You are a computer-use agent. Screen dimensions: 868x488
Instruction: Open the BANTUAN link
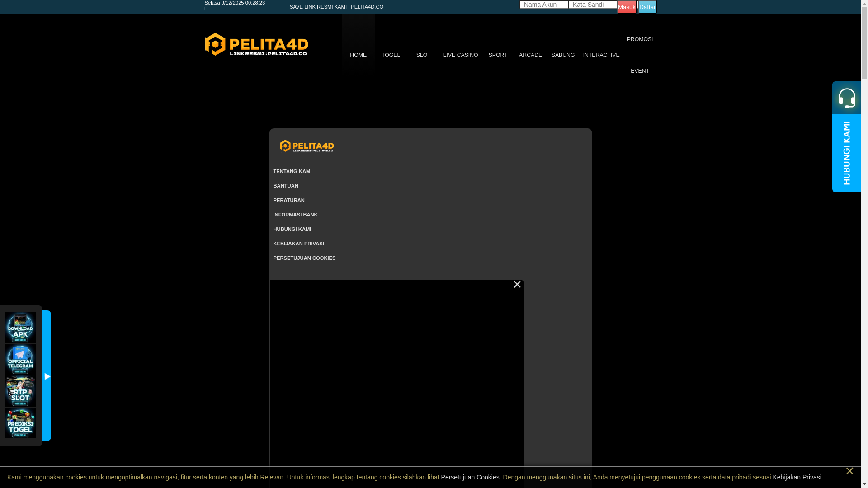286,186
